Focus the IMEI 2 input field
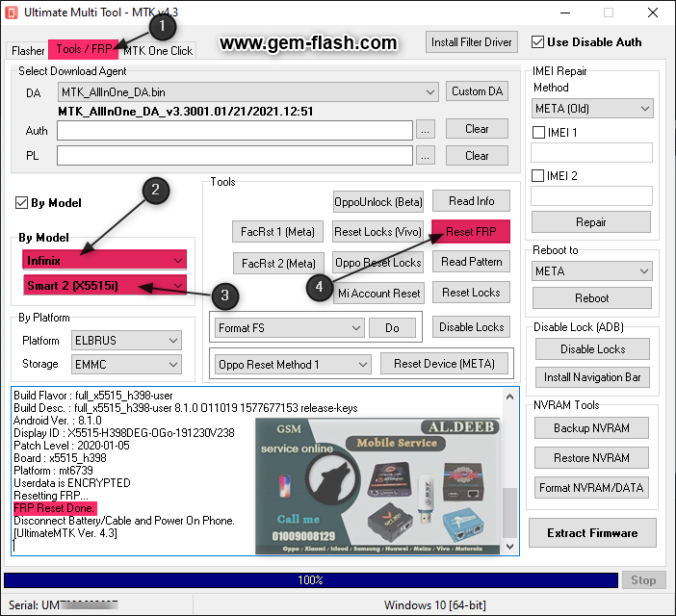 (x=591, y=196)
